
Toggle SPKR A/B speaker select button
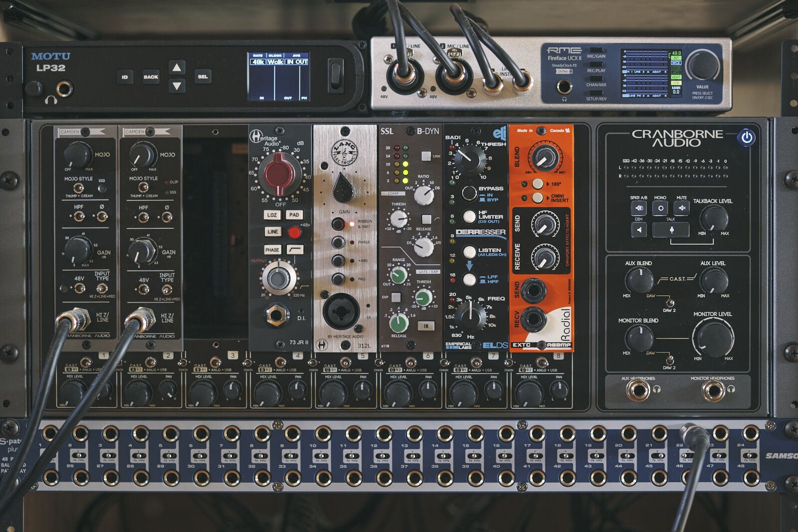click(x=638, y=208)
